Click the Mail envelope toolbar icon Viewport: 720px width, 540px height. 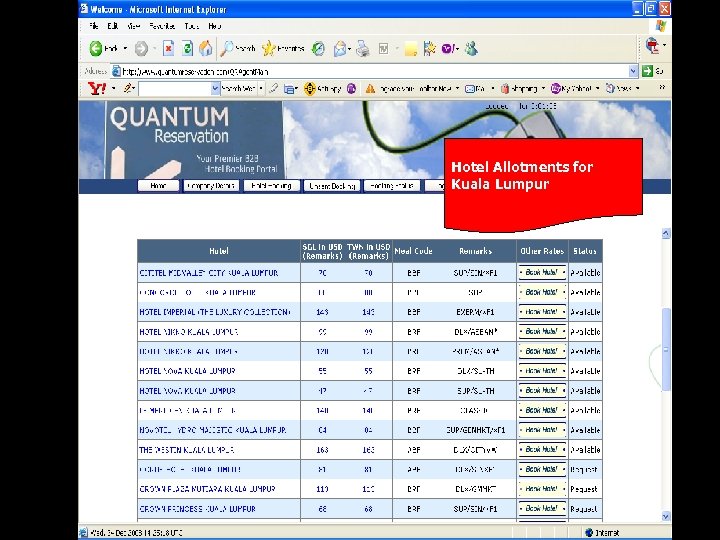tap(340, 48)
